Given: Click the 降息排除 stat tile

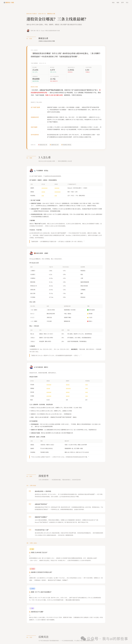Looking at the screenshot, I should tap(39, 79).
